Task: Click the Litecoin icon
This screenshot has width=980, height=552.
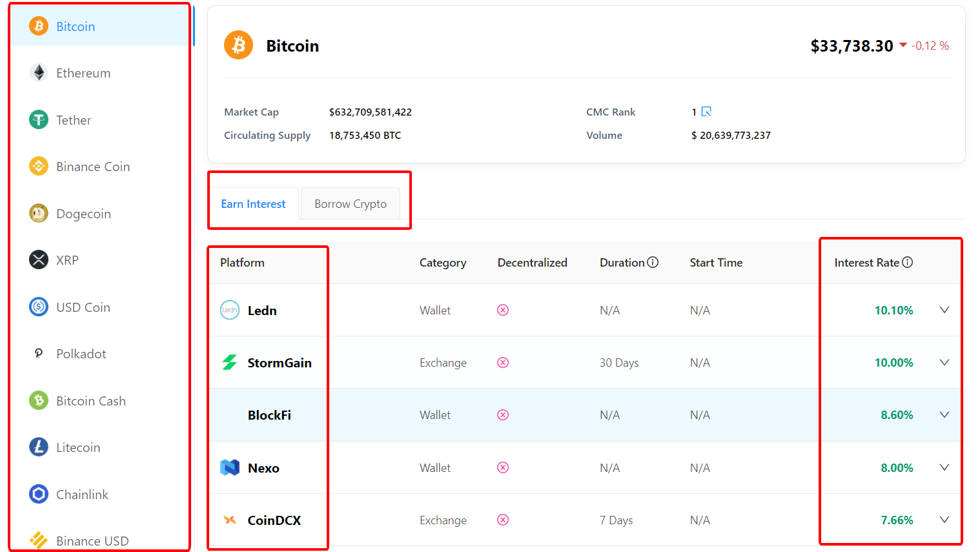Action: click(39, 447)
